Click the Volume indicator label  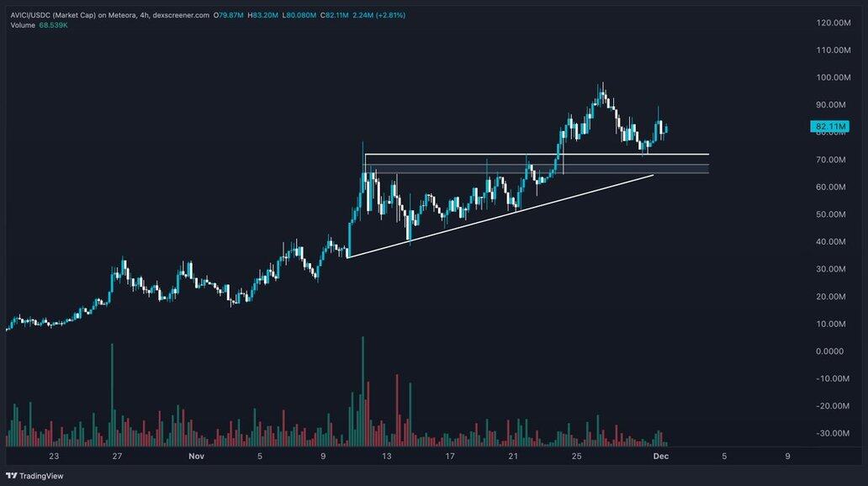point(22,25)
